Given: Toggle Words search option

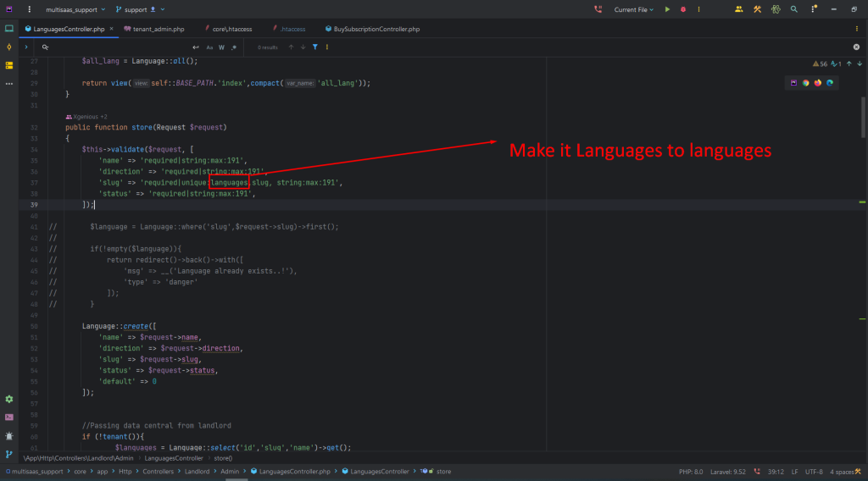Looking at the screenshot, I should coord(221,47).
